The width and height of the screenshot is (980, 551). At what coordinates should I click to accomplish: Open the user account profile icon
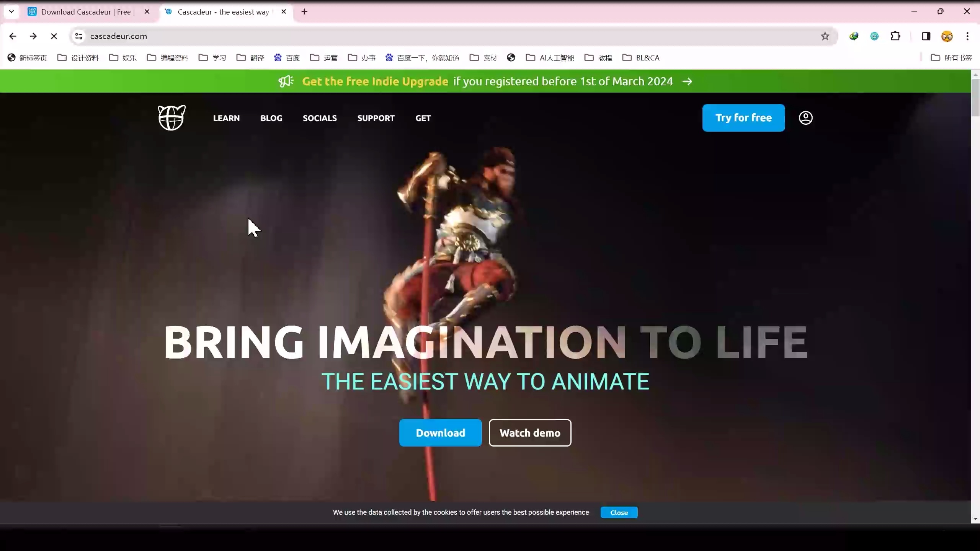tap(805, 118)
